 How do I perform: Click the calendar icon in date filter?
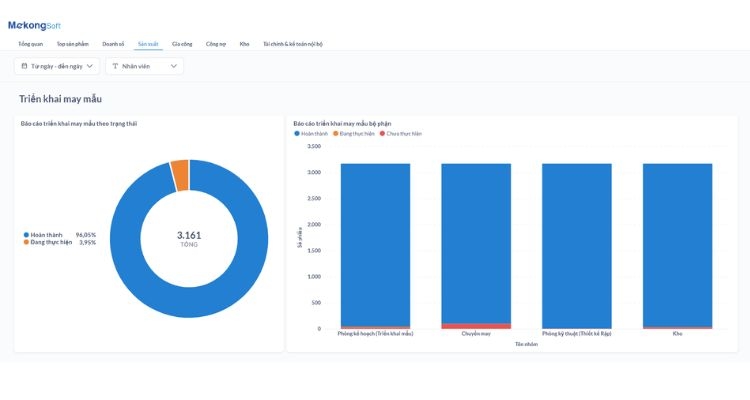(x=24, y=66)
